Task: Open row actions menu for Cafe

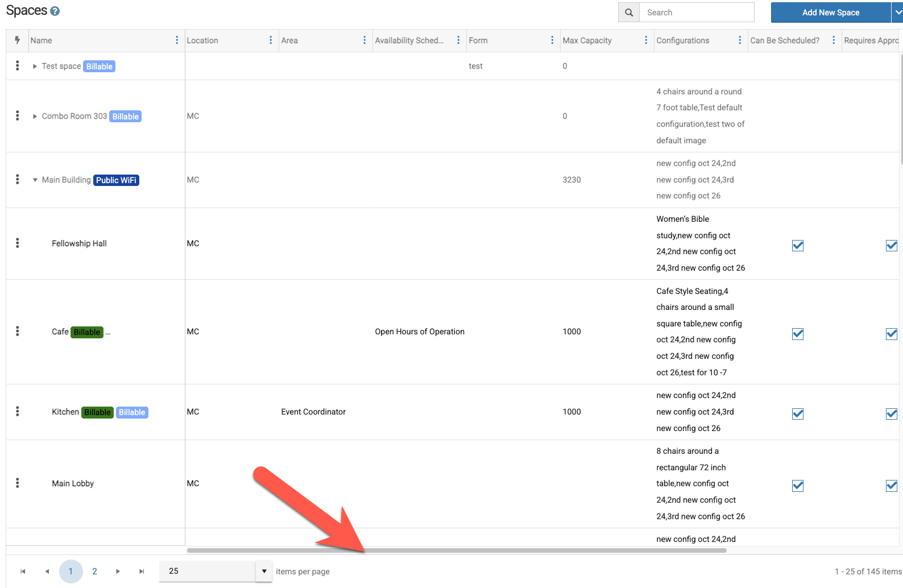Action: coord(18,332)
